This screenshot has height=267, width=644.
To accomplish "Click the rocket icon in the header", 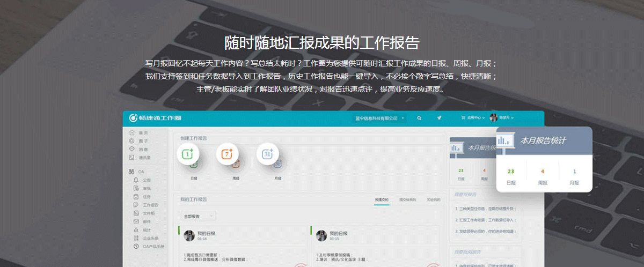I will [439, 118].
